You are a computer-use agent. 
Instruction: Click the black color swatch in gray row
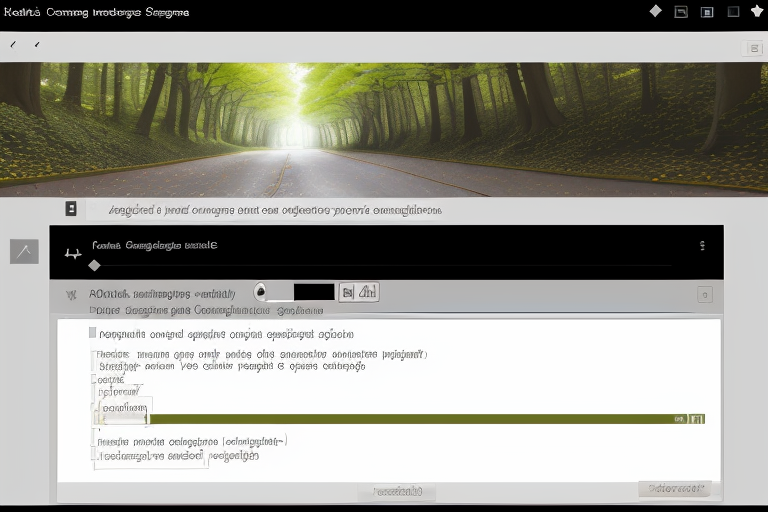point(314,292)
